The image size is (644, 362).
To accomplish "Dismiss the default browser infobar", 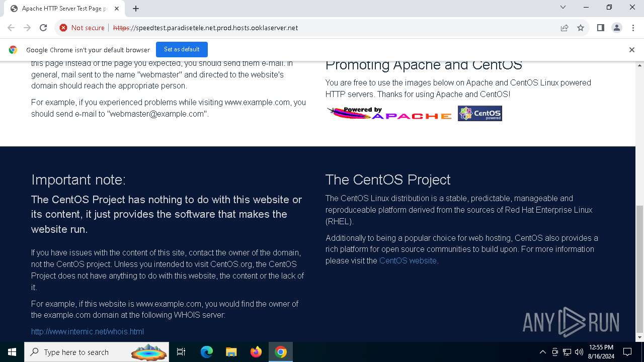I will coord(631,50).
